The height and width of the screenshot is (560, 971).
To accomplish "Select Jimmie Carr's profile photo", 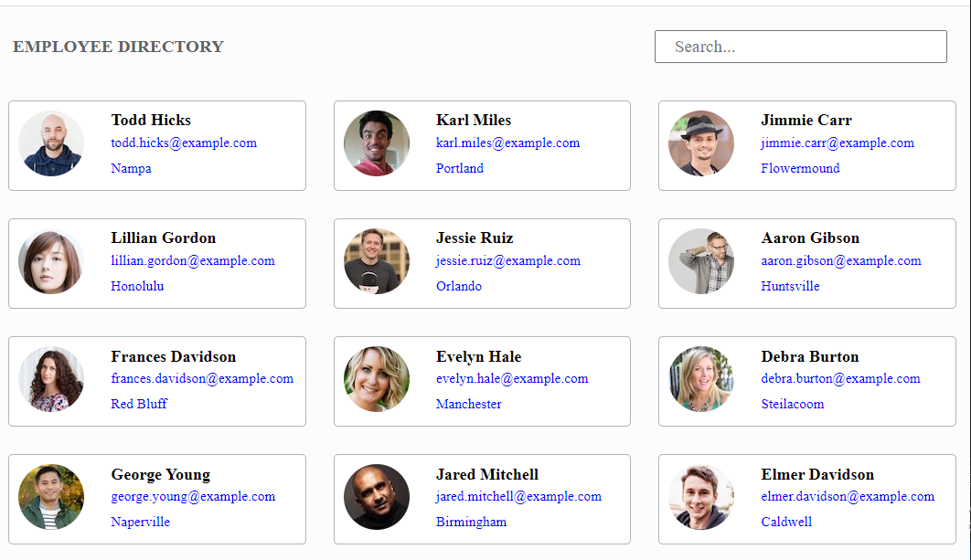I will (x=701, y=143).
